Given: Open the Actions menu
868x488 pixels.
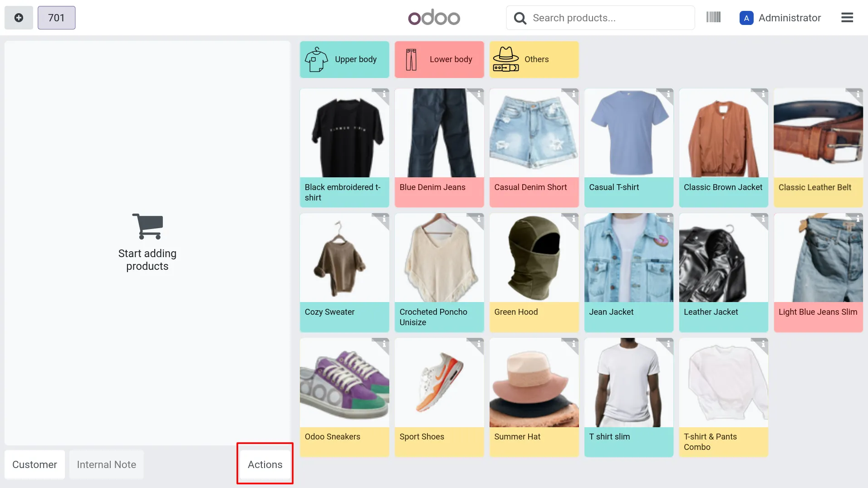Looking at the screenshot, I should (265, 464).
